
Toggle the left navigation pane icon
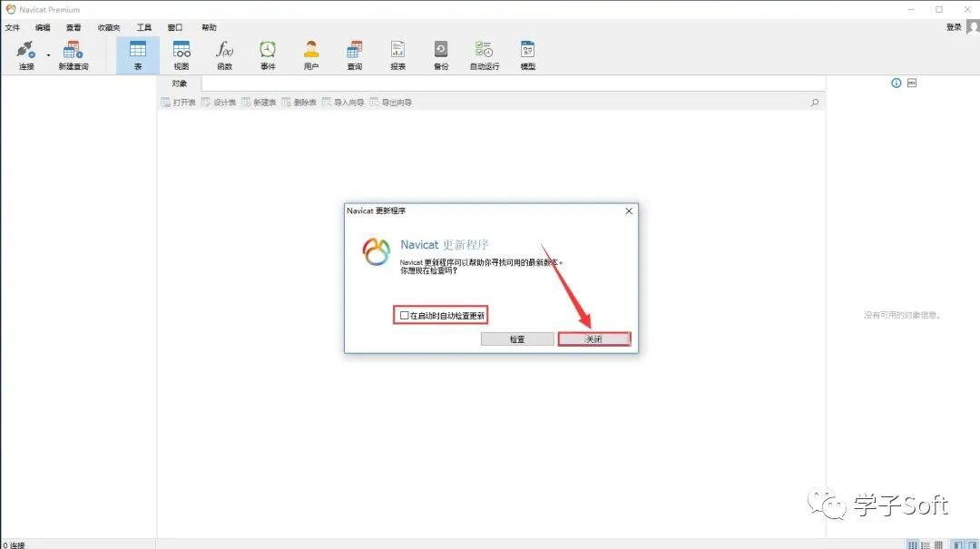958,545
